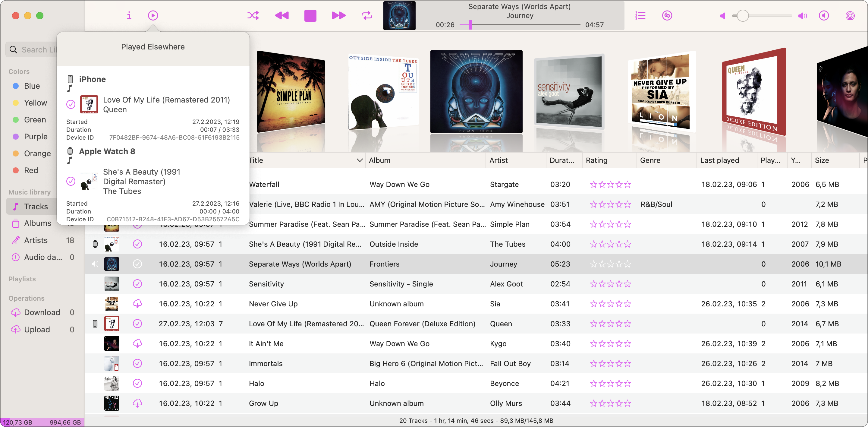Open the Albums library section
This screenshot has width=868, height=427.
[37, 223]
